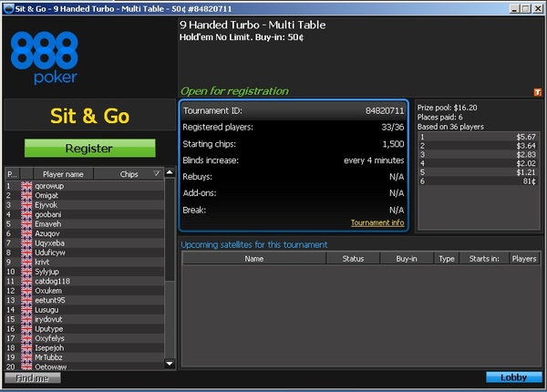Select player eetunt95 in the list
The width and height of the screenshot is (547, 392).
pos(85,300)
